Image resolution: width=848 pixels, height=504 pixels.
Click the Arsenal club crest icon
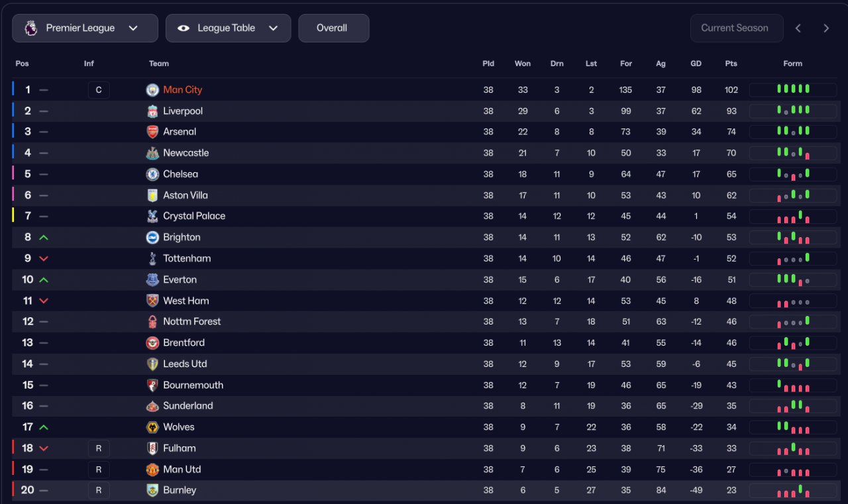click(152, 132)
